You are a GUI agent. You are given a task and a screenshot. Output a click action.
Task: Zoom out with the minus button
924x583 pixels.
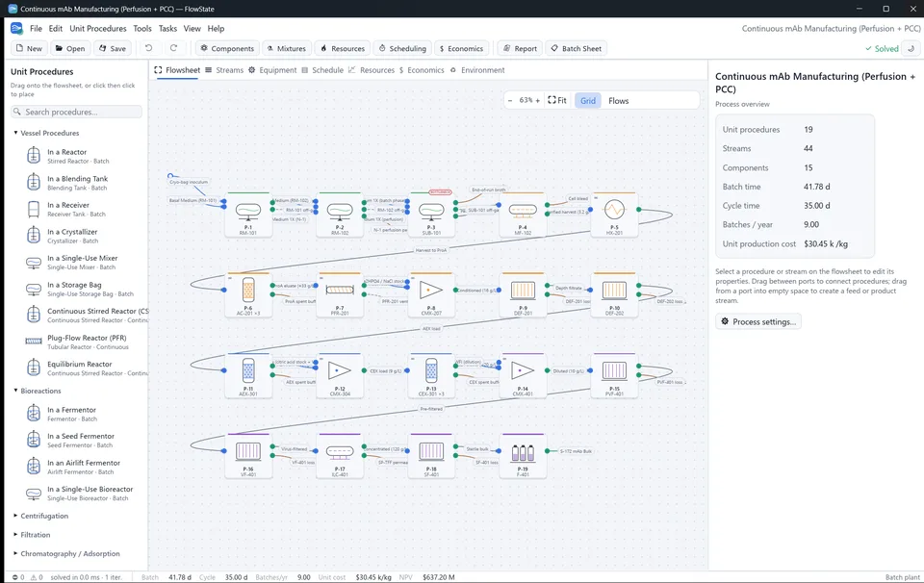(510, 101)
